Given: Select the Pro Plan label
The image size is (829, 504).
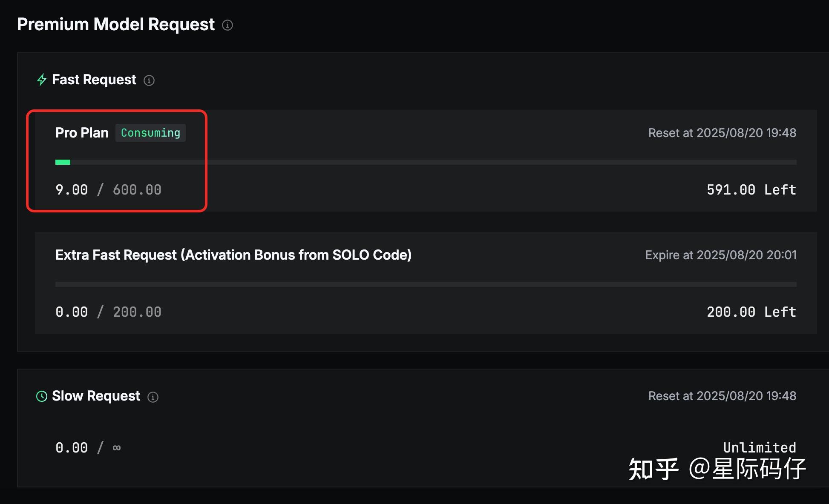Looking at the screenshot, I should (82, 133).
